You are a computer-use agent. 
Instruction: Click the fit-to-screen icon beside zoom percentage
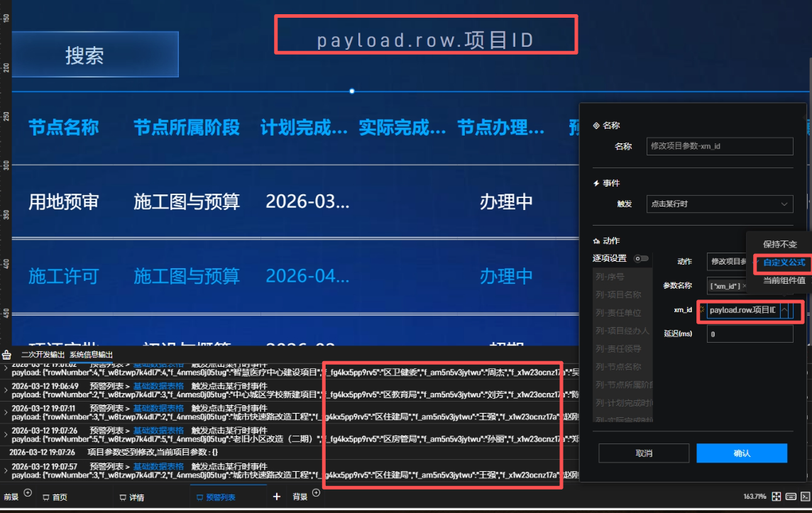(777, 497)
